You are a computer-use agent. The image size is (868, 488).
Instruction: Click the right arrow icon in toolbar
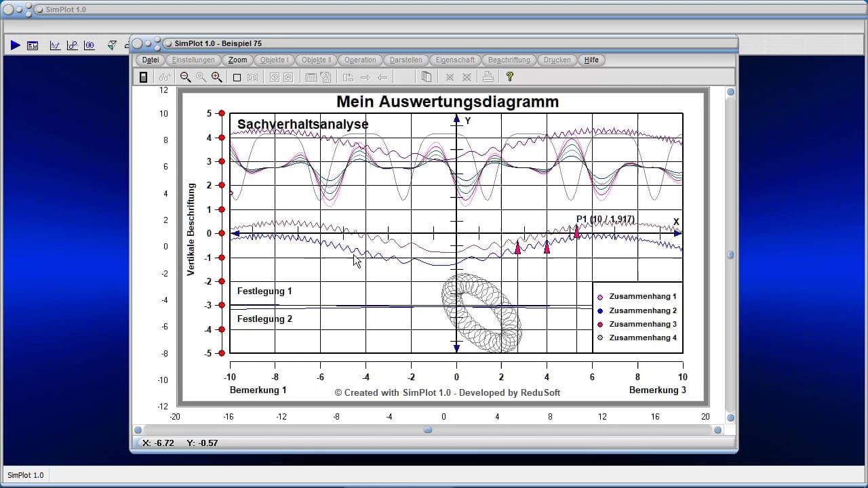pyautogui.click(x=365, y=77)
